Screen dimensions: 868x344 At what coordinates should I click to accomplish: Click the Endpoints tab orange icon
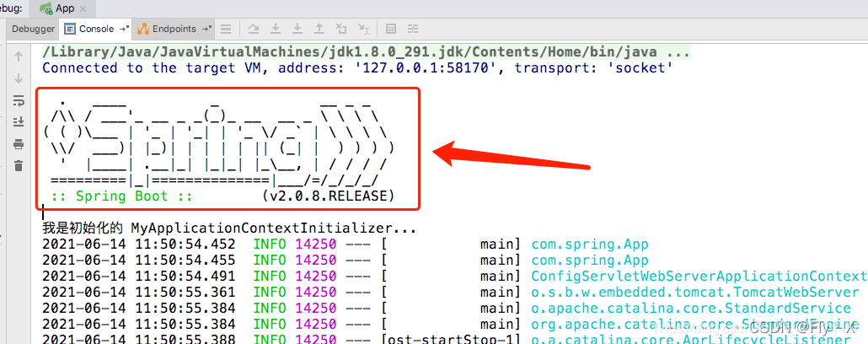[x=142, y=29]
